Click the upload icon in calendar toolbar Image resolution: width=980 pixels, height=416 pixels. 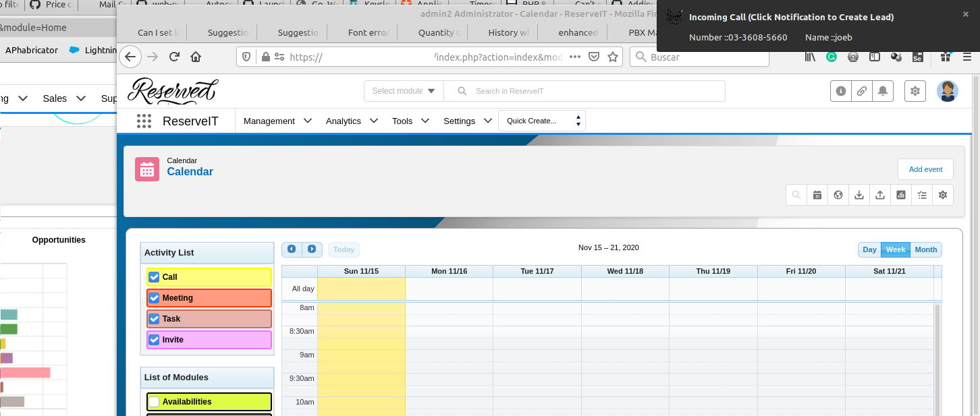tap(880, 195)
